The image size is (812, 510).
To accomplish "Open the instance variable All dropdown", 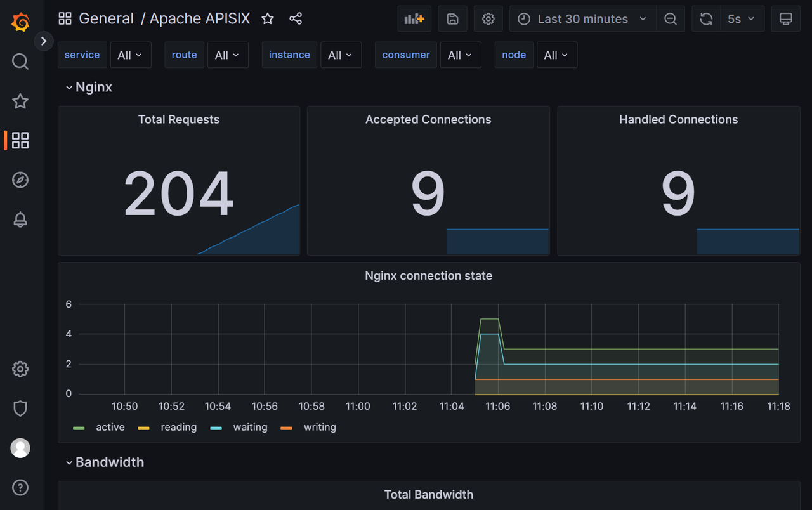I will [341, 55].
